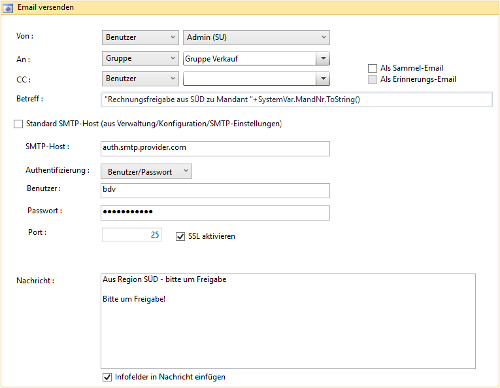Click the Email versenden title bar icon
The height and width of the screenshot is (388, 500).
pos(8,8)
